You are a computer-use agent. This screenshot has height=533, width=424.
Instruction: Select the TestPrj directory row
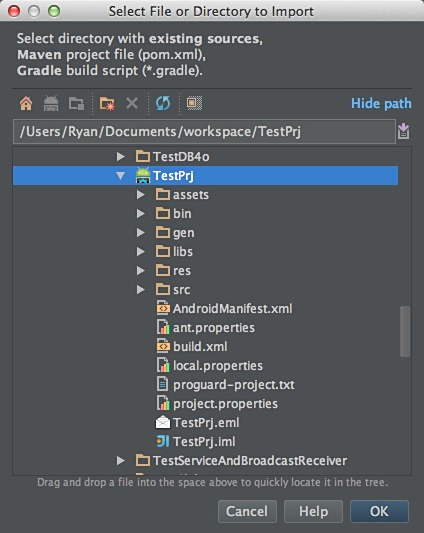point(205,175)
